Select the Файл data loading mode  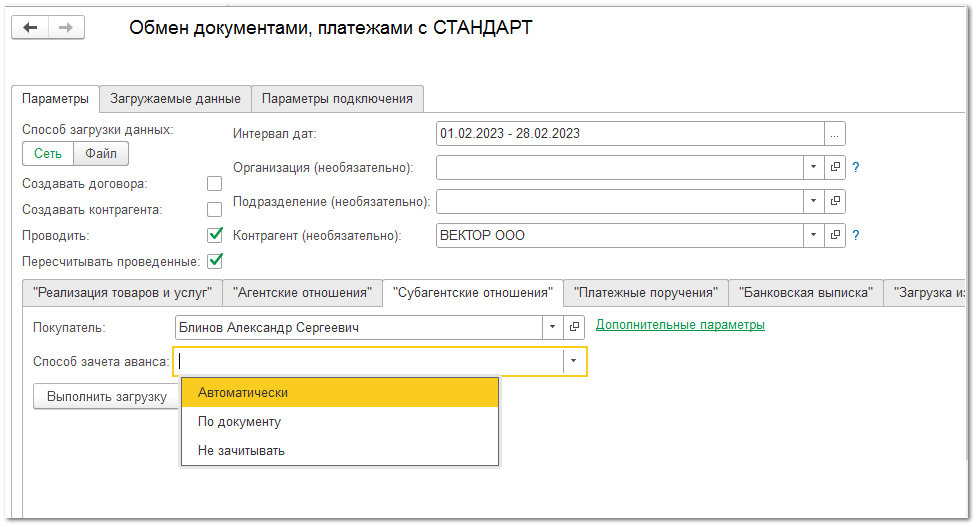tap(101, 153)
